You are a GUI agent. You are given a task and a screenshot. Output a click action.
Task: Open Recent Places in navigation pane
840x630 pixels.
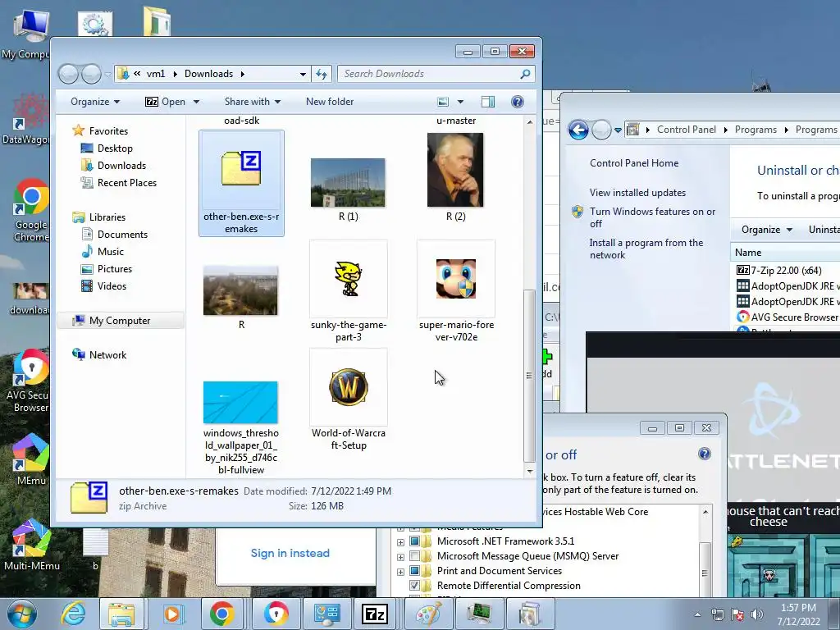click(127, 183)
